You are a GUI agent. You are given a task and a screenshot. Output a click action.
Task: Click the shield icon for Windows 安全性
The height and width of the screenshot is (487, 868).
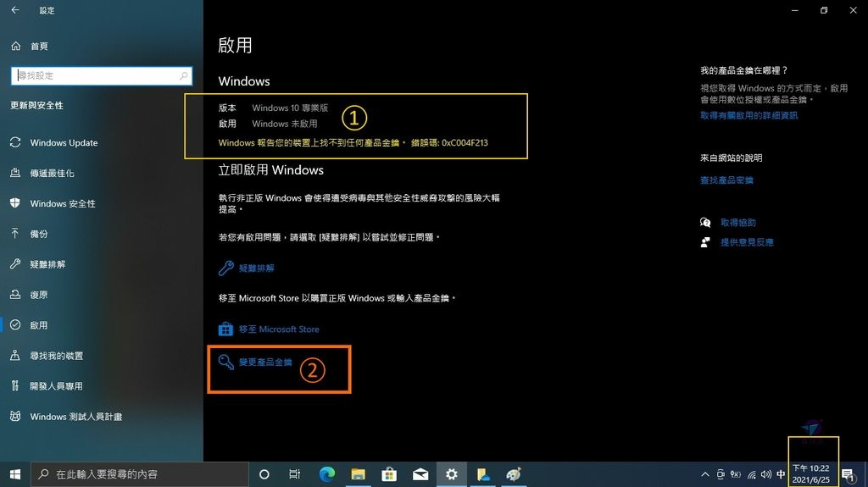click(x=15, y=203)
